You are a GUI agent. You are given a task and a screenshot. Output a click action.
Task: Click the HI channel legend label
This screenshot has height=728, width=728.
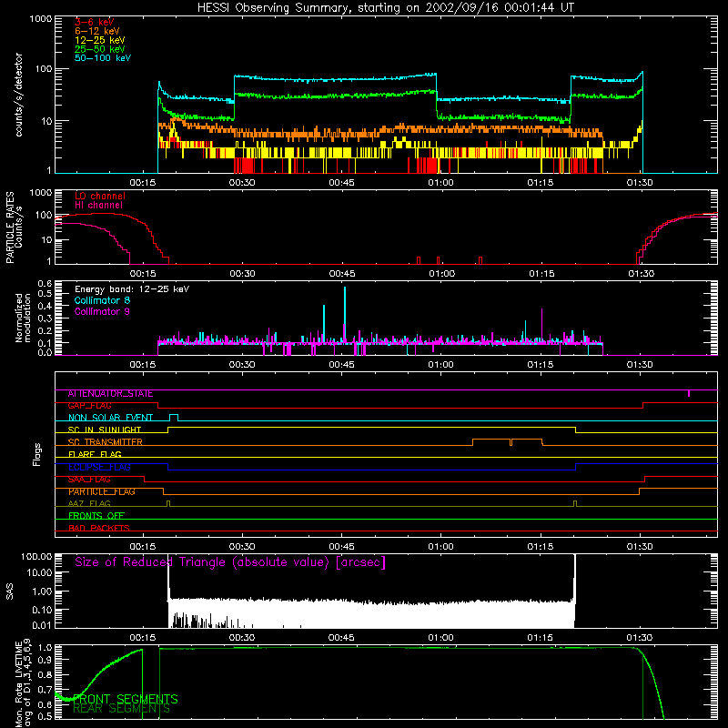[x=98, y=206]
